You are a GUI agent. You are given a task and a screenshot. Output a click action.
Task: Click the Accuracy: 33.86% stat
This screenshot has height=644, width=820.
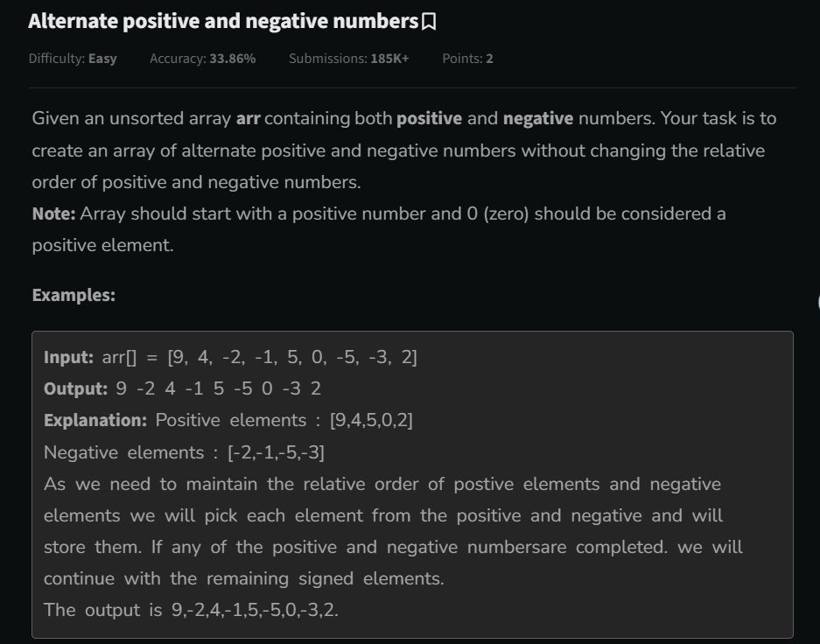click(203, 58)
